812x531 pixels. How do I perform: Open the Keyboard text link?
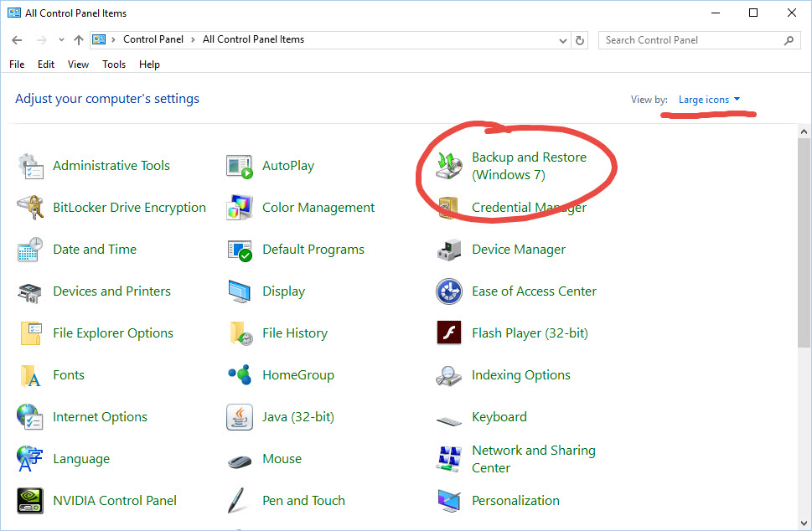(499, 417)
